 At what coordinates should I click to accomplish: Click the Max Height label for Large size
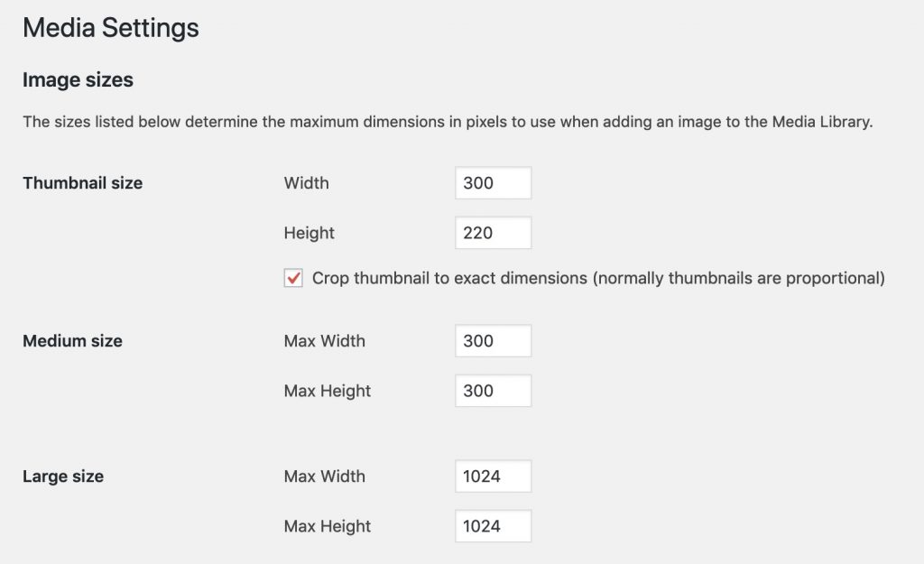(327, 526)
